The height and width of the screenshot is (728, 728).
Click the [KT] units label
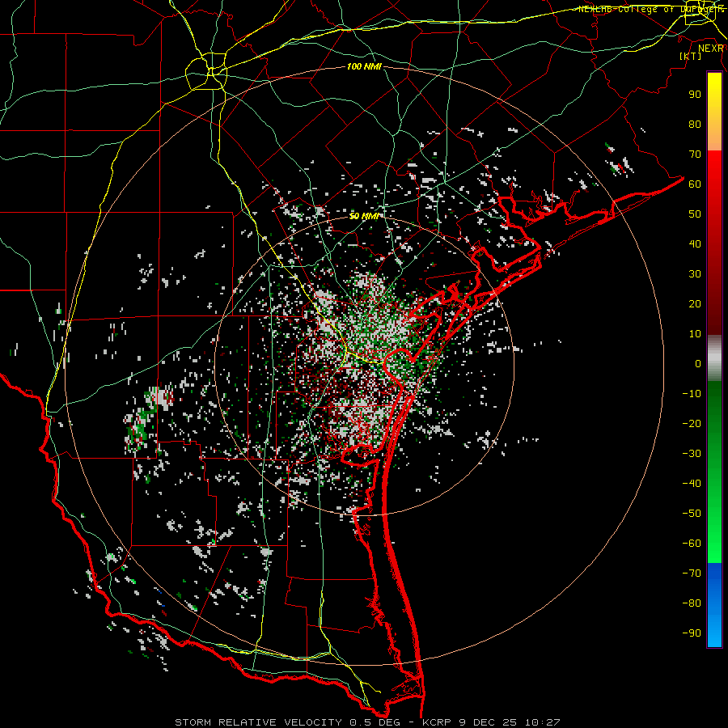(x=690, y=56)
